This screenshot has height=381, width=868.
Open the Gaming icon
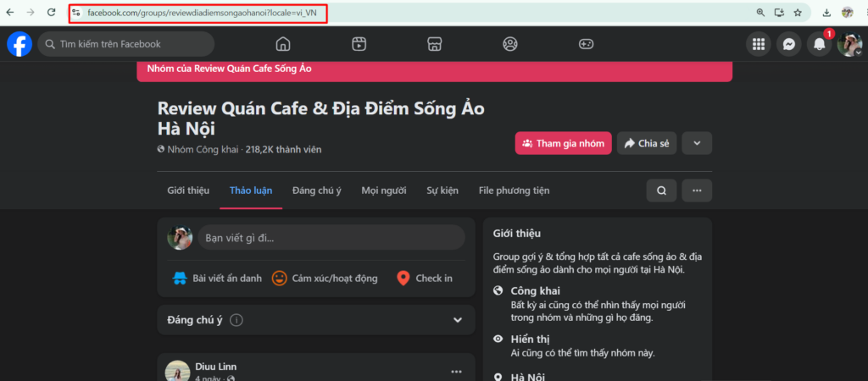pyautogui.click(x=586, y=44)
